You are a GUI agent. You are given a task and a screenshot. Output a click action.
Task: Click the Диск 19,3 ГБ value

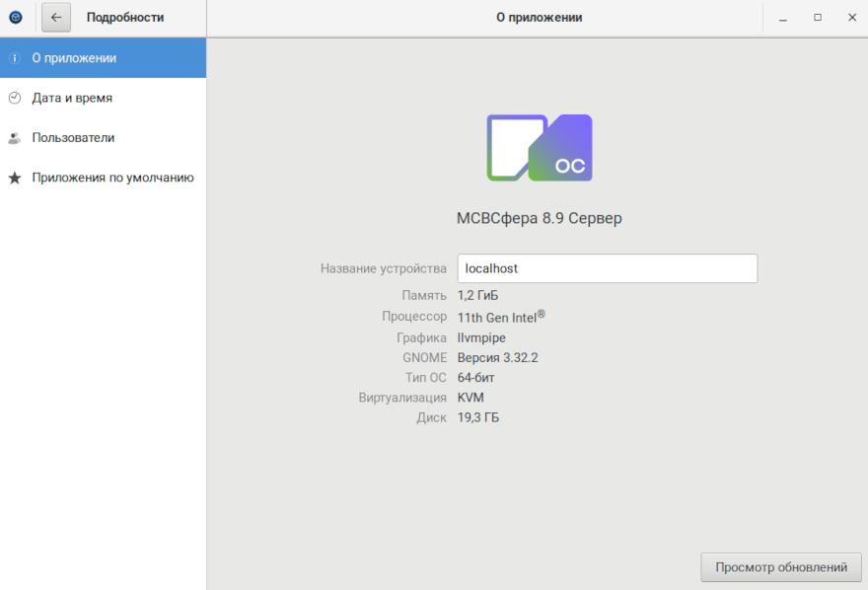pos(478,417)
